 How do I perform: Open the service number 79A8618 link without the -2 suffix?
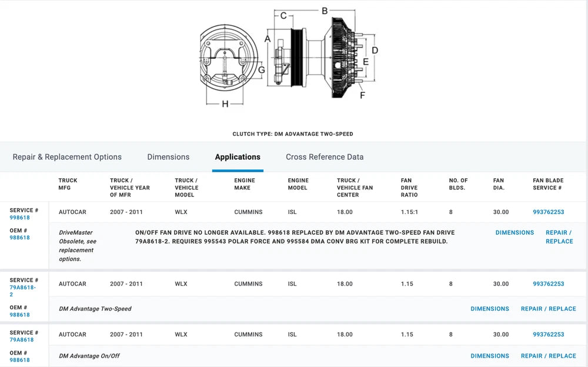(22, 340)
